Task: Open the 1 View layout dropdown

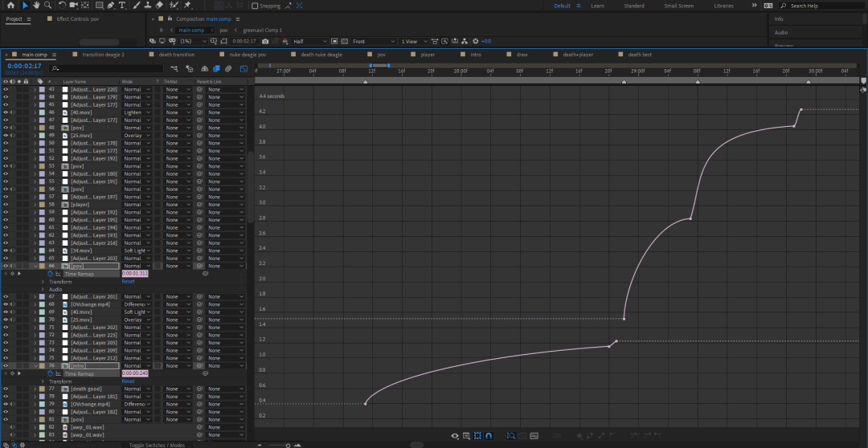Action: pos(414,42)
